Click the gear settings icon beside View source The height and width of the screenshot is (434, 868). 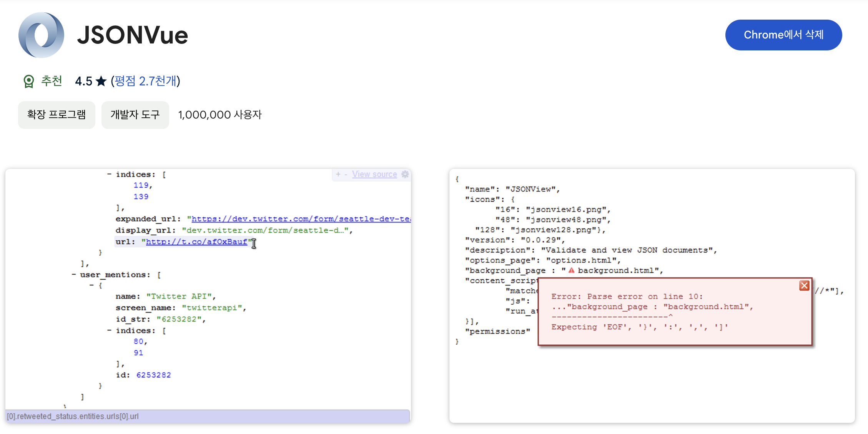[405, 174]
